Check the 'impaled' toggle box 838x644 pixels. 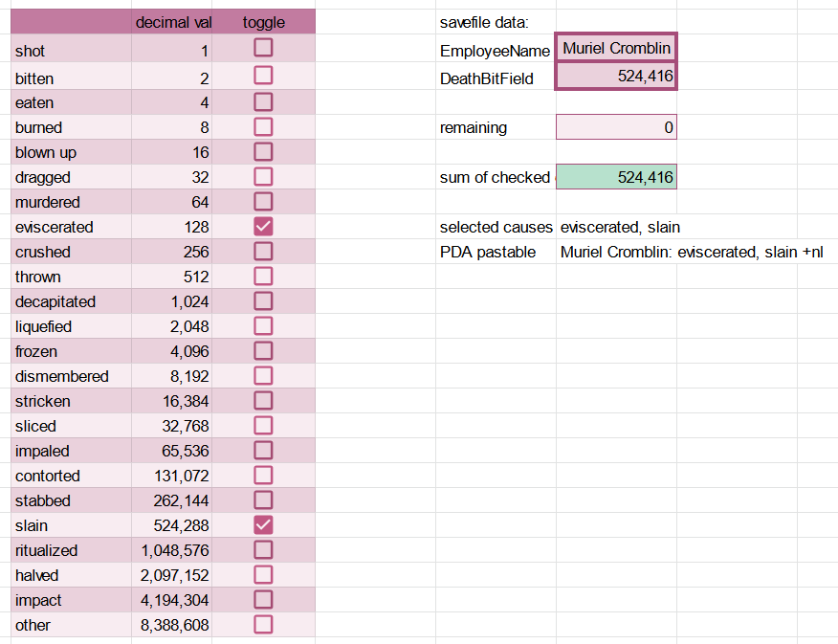pyautogui.click(x=263, y=451)
